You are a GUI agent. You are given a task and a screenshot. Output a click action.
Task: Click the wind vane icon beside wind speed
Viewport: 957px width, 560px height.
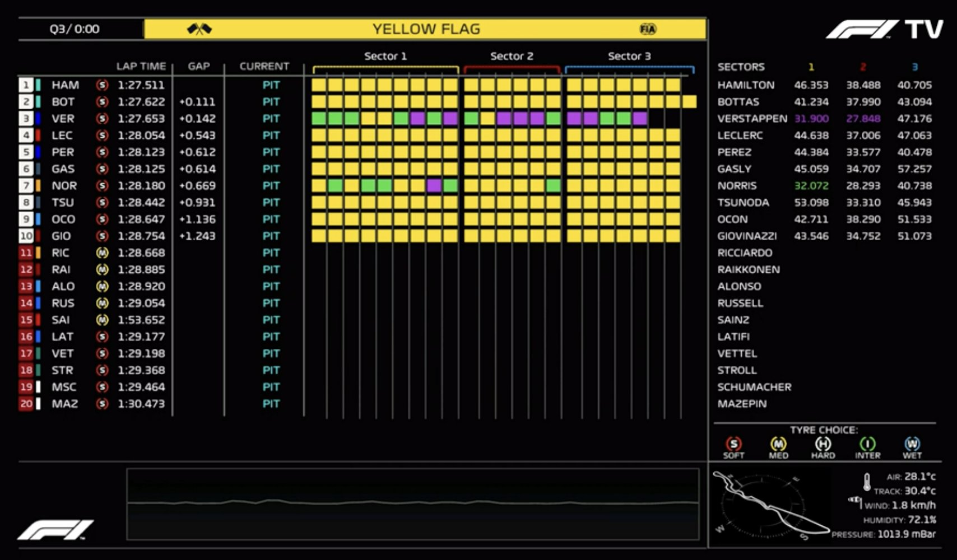(856, 501)
